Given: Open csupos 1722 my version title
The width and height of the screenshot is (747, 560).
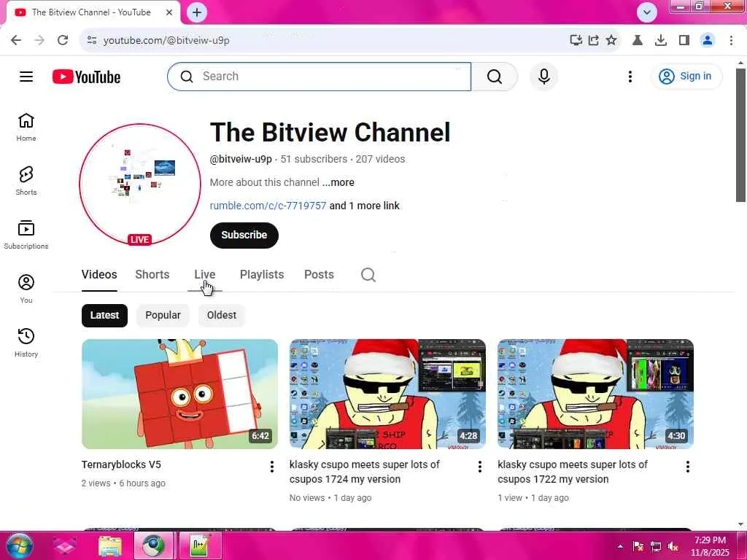Looking at the screenshot, I should pyautogui.click(x=573, y=472).
